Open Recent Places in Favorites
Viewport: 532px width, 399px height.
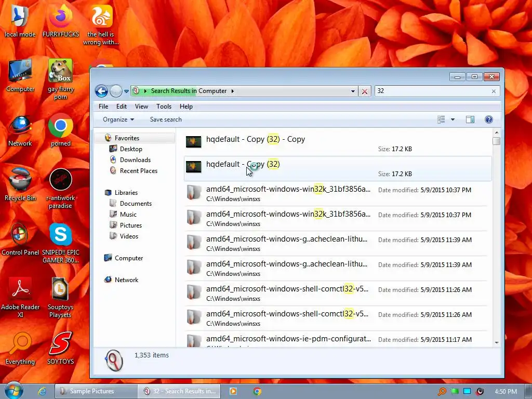point(138,170)
